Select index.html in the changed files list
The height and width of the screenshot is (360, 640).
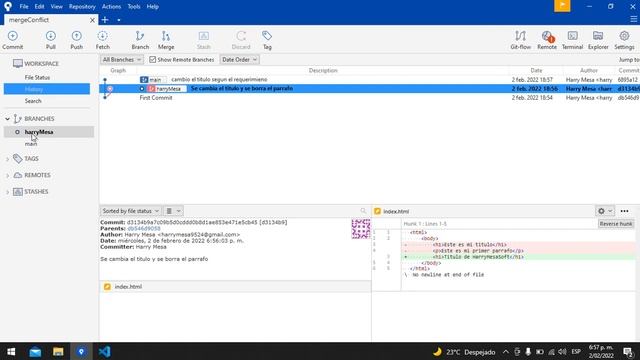pyautogui.click(x=235, y=287)
